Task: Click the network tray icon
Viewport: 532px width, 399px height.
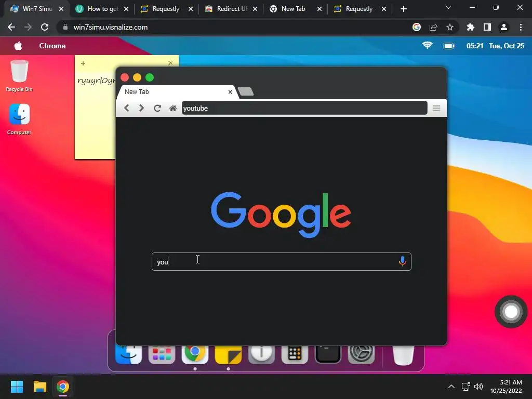Action: (465, 387)
